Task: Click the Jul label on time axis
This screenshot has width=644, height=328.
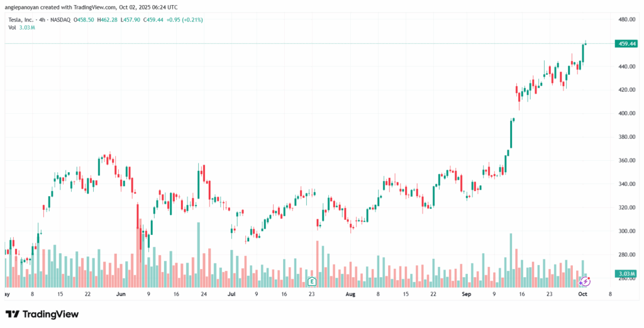Action: click(231, 293)
